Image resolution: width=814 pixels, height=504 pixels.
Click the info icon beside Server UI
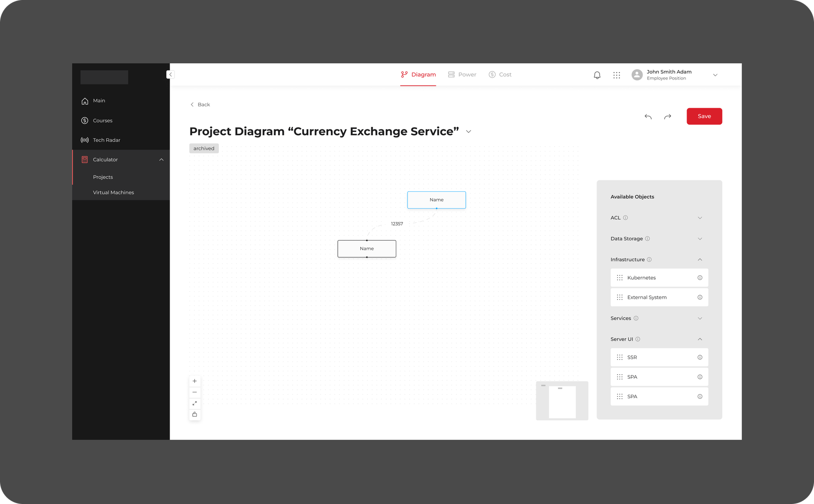pyautogui.click(x=638, y=339)
